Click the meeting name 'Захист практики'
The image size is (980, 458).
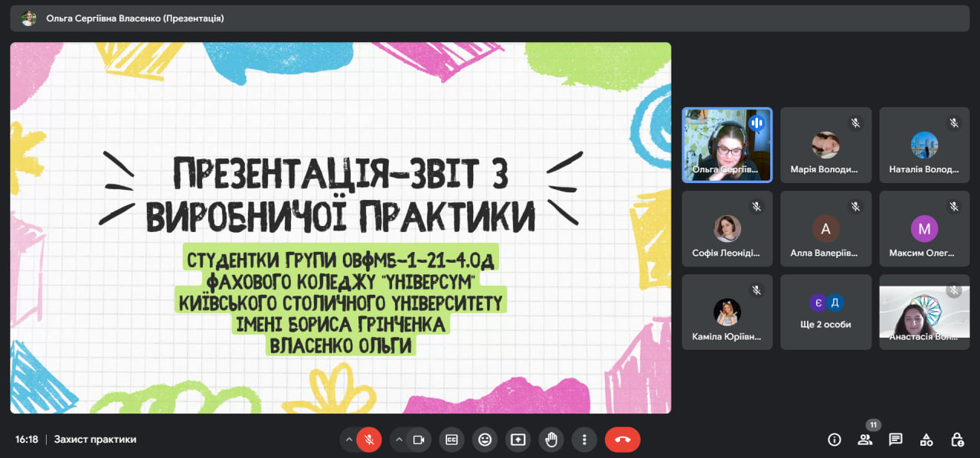pyautogui.click(x=95, y=440)
